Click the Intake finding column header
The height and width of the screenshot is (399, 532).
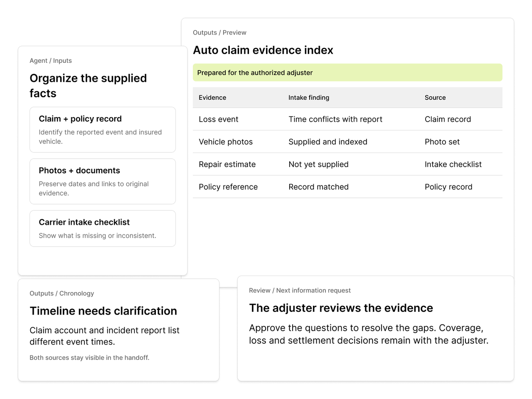[x=309, y=98]
